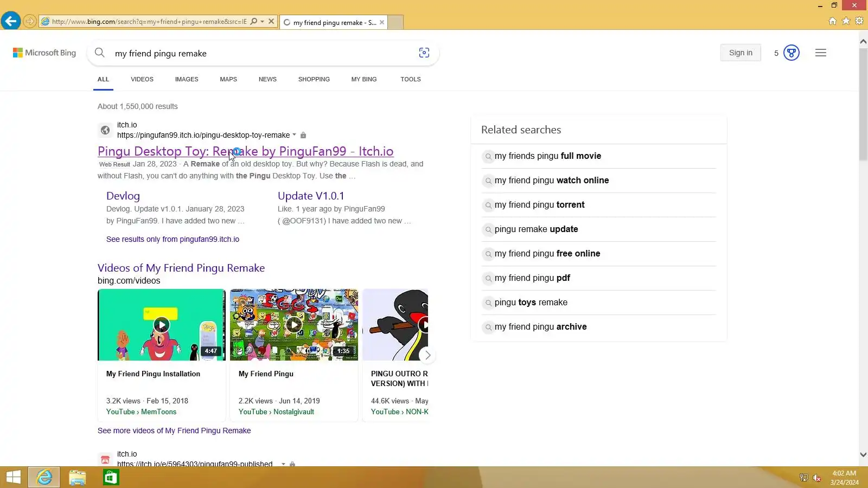
Task: Switch to the SHOPPING tab
Action: [314, 79]
